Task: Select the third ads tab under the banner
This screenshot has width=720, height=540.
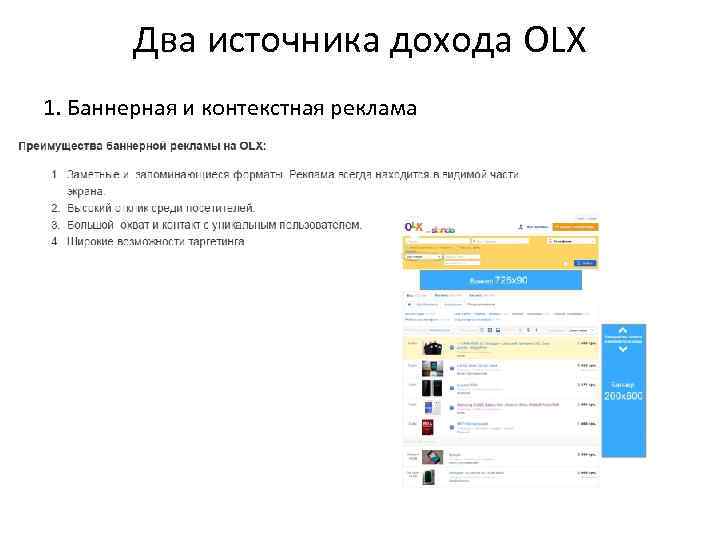Action: (x=482, y=295)
